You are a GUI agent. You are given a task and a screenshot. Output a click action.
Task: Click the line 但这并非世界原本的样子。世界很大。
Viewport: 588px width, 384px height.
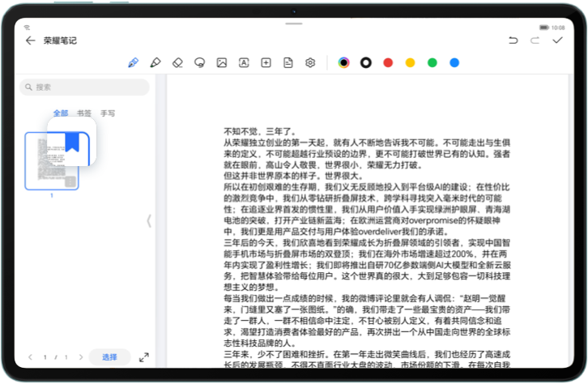294,176
